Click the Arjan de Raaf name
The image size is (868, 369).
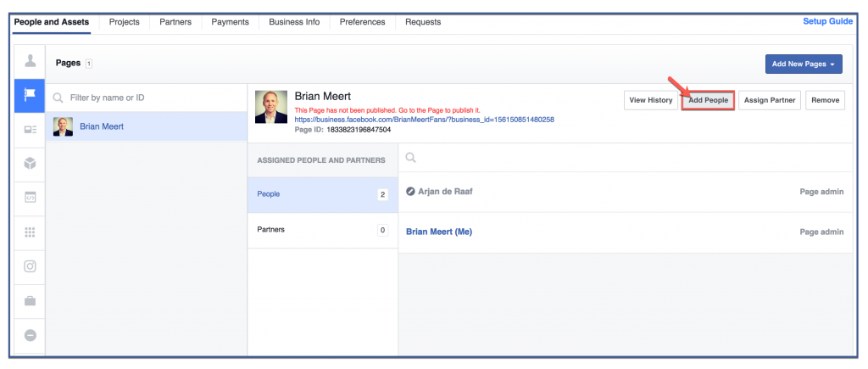(446, 192)
